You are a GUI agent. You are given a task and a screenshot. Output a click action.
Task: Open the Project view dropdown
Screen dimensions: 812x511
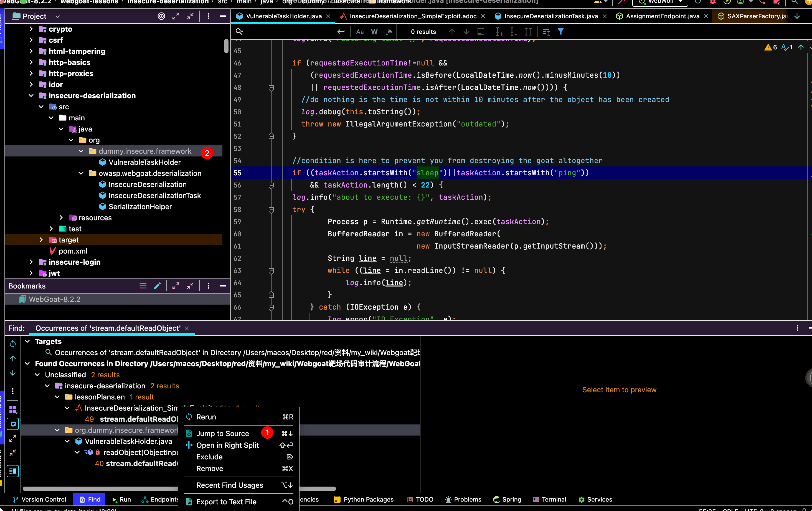pyautogui.click(x=58, y=16)
